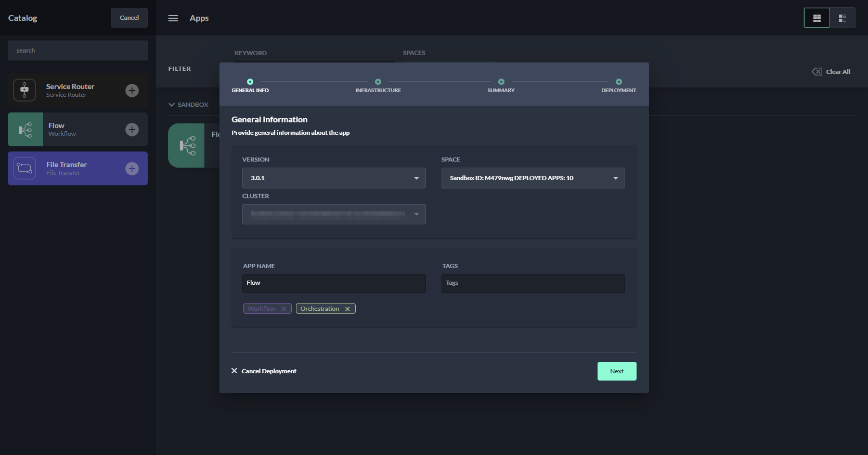
Task: Remove the Workflow tag with its X
Action: 283,309
